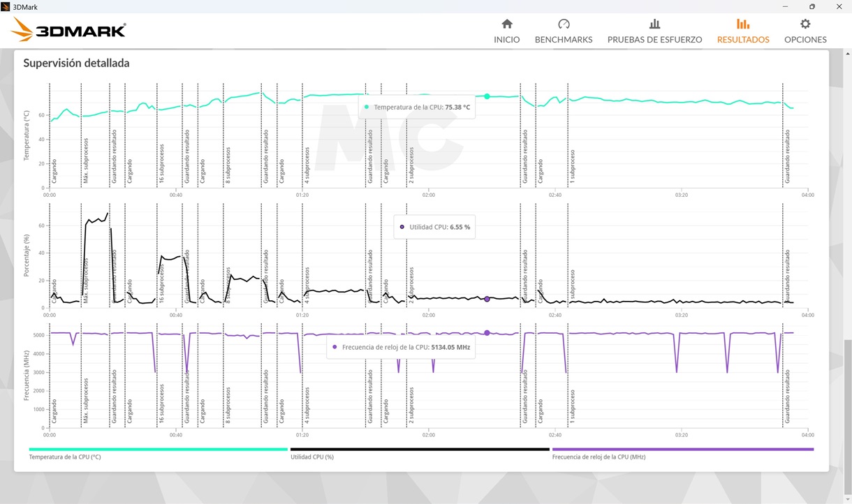Click the Resultados chart icon

[743, 24]
